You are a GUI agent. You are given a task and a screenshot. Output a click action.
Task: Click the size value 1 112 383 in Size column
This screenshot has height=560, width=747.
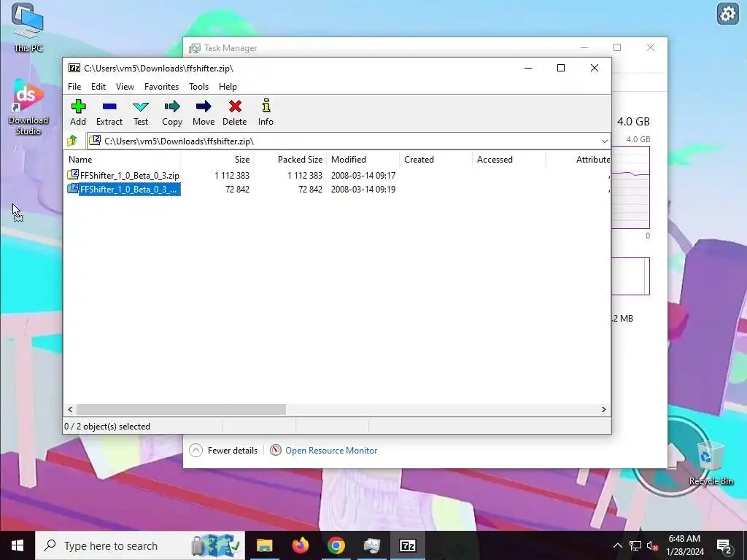click(231, 176)
